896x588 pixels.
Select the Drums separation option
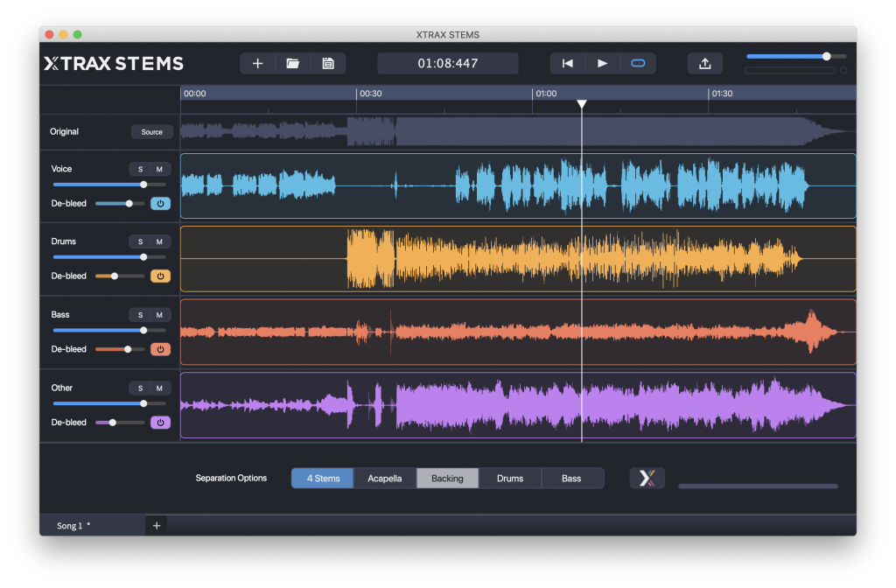click(510, 479)
